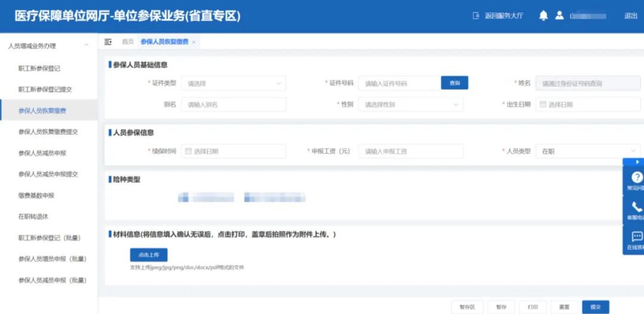The width and height of the screenshot is (644, 314).
Task: Click the 提交 submit button
Action: 596,307
